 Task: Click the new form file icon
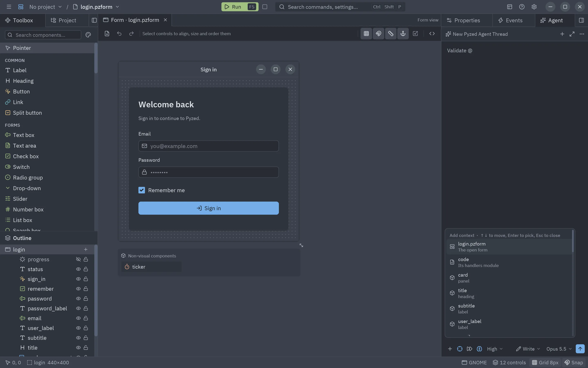click(x=107, y=34)
